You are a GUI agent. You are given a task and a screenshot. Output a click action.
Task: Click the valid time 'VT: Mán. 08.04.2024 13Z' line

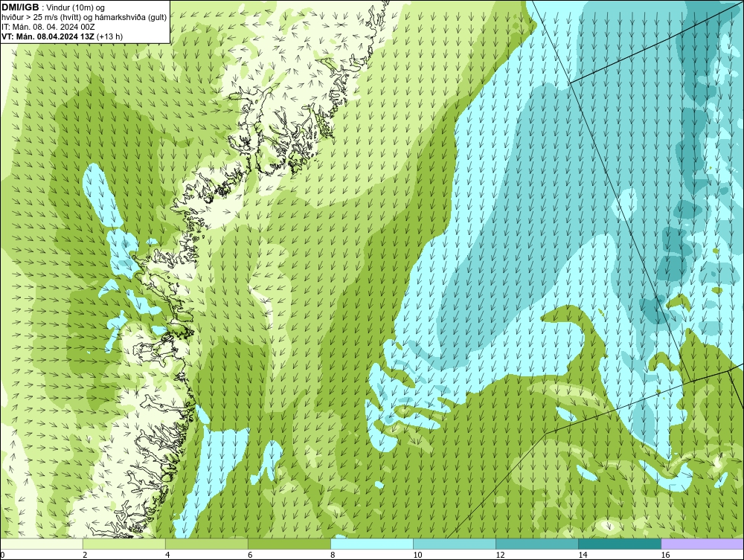point(62,36)
